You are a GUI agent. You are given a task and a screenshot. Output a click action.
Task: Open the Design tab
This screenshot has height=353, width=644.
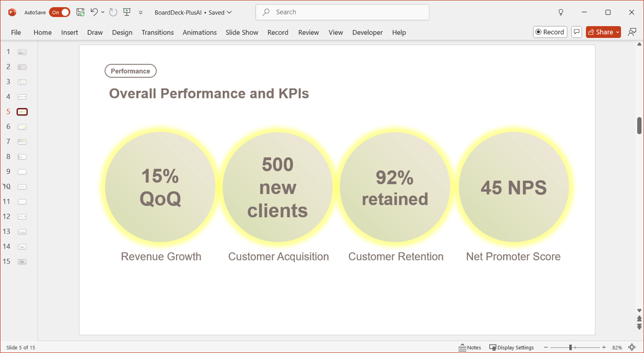click(122, 32)
